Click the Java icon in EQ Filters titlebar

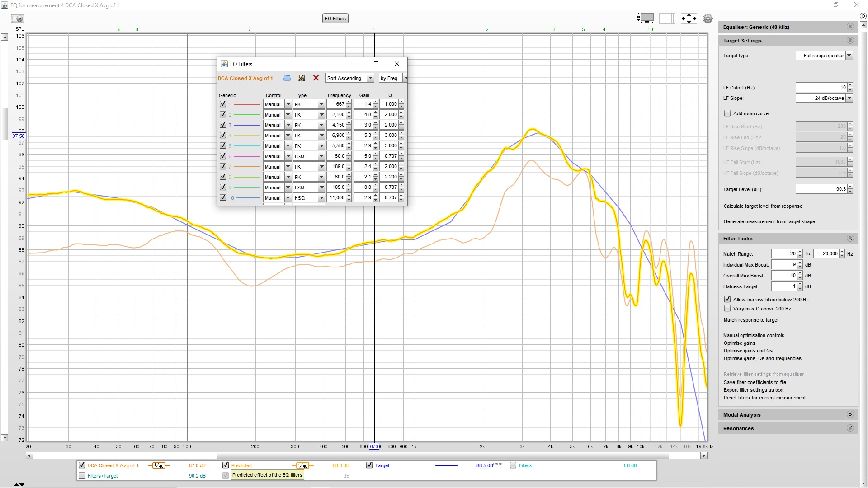[224, 64]
